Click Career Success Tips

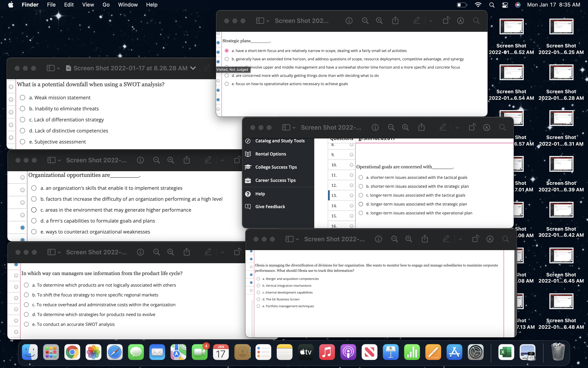[x=276, y=180]
